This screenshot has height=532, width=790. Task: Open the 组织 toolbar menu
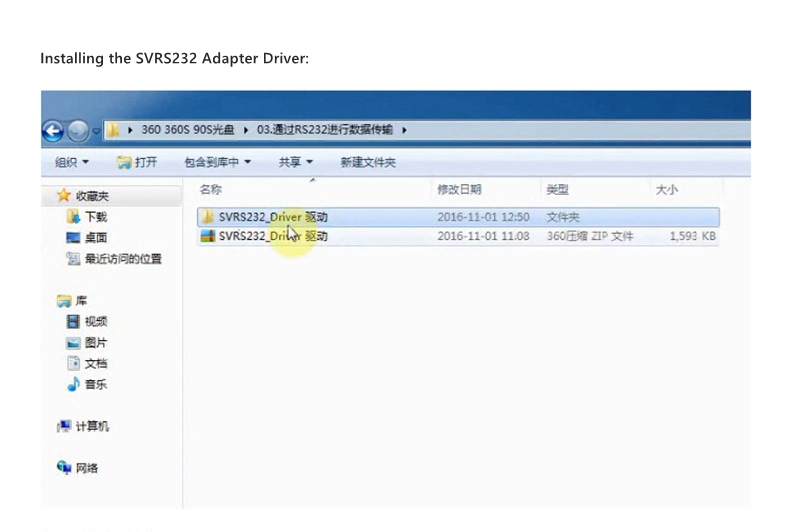(72, 162)
